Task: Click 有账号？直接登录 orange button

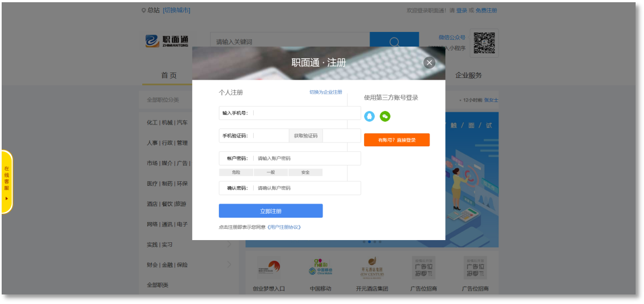Action: 396,140
